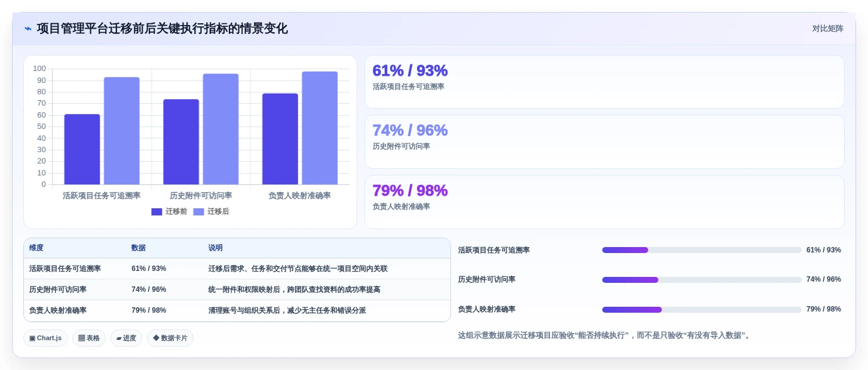This screenshot has height=370, width=868.
Task: Click the 历史附件可访问率 progress row label
Action: 487,280
